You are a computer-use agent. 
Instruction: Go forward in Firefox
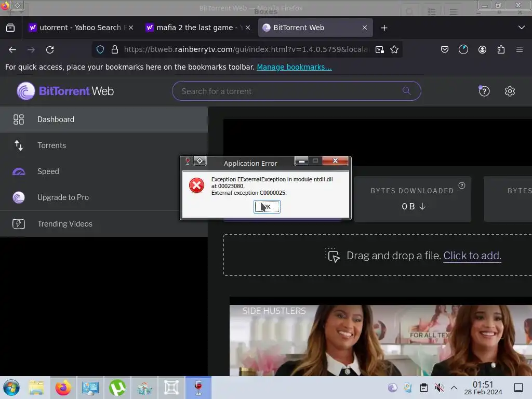31,49
